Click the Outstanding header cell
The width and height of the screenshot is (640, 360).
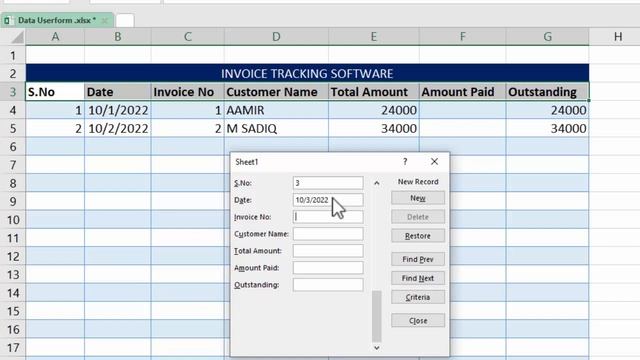click(547, 92)
